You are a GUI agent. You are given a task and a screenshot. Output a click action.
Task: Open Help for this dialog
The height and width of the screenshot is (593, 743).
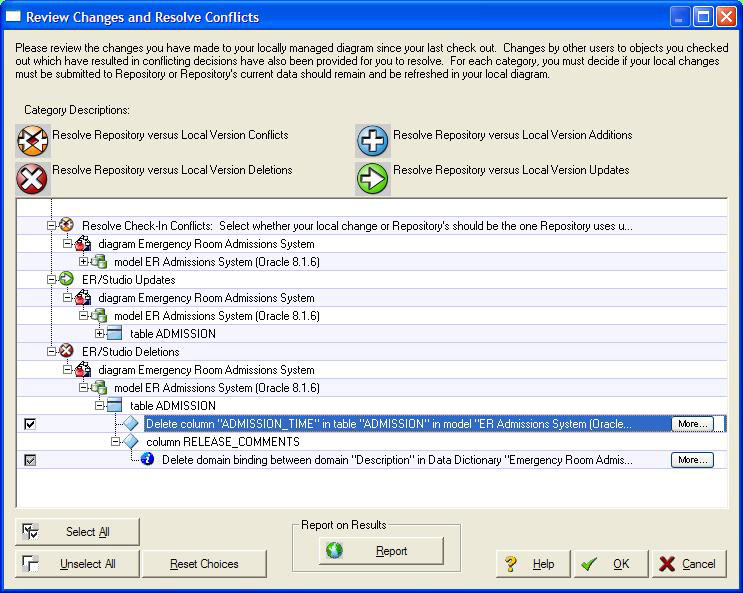coord(533,564)
